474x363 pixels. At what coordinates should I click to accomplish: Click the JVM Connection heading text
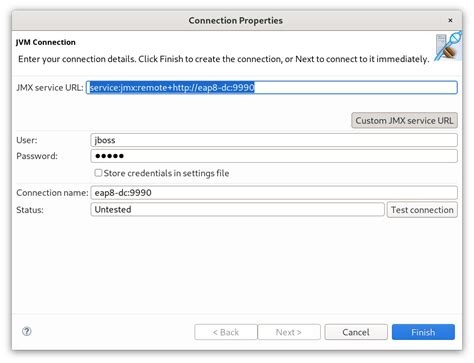tap(46, 42)
